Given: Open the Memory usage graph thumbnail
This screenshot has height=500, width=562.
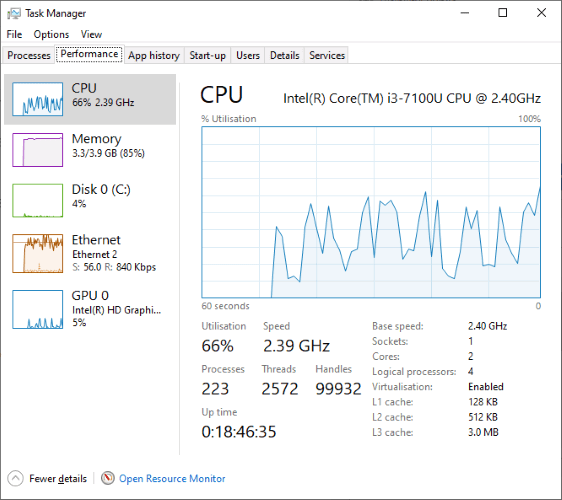Looking at the screenshot, I should coord(38,150).
